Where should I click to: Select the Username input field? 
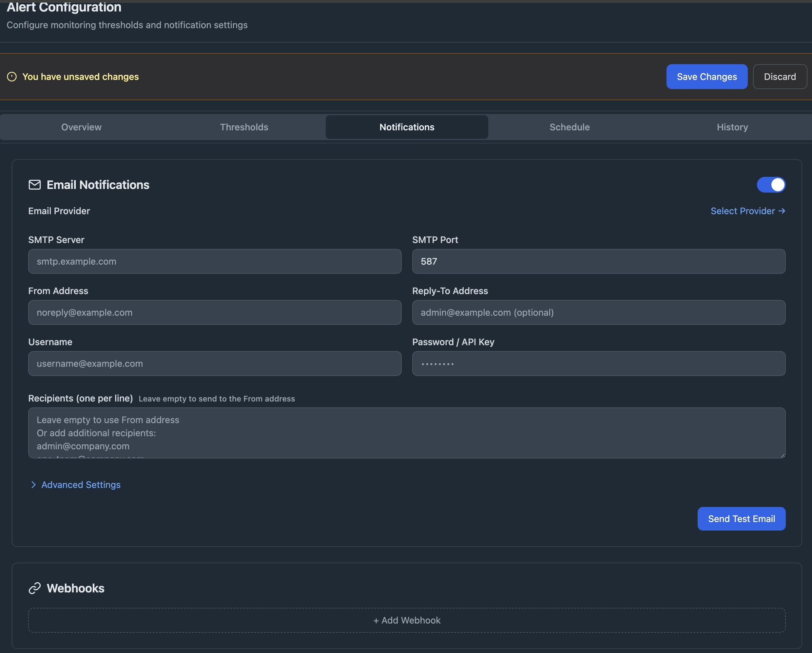click(215, 364)
